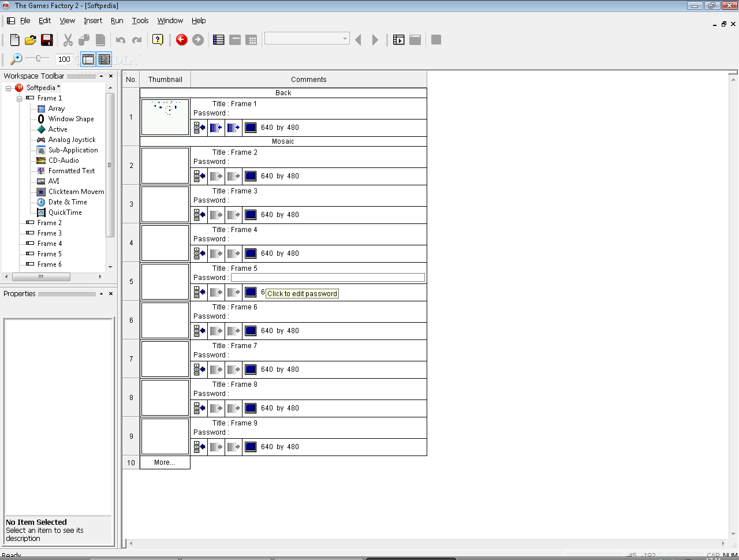Screen dimensions: 739x560
Task: Open a file using the folder icon
Action: pos(31,40)
